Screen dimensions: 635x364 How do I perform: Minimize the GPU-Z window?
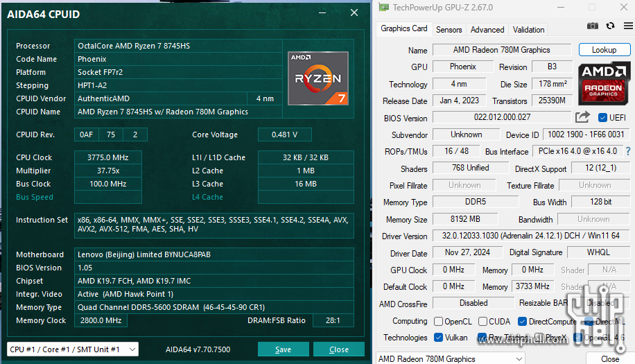561,8
